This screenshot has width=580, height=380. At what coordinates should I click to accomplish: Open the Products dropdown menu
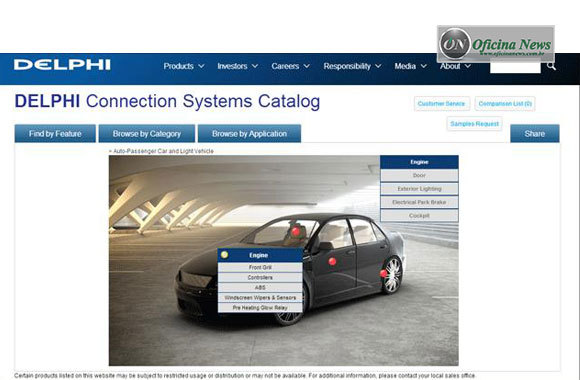pos(184,66)
